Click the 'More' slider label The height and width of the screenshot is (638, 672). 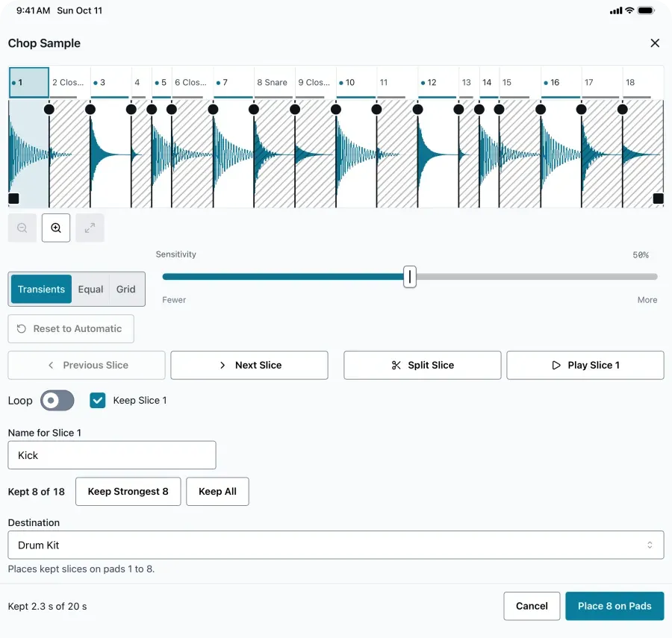coord(647,300)
